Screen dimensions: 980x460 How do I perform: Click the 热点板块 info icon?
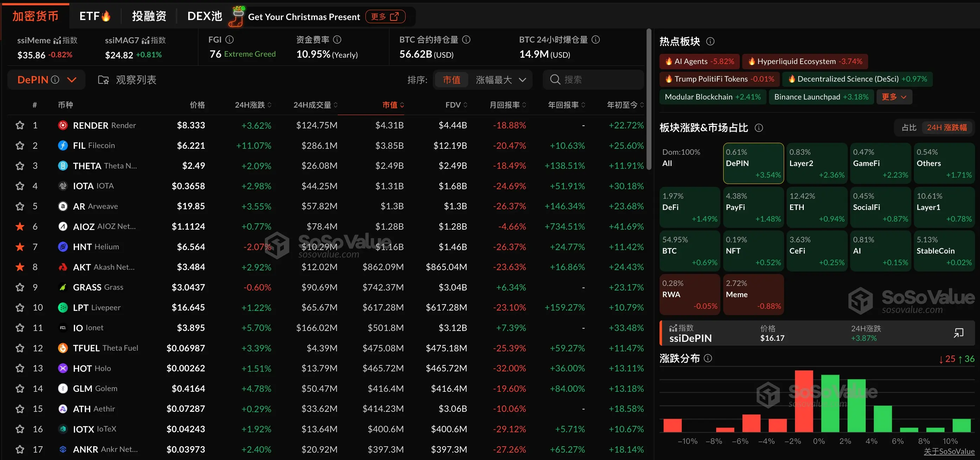tap(711, 41)
